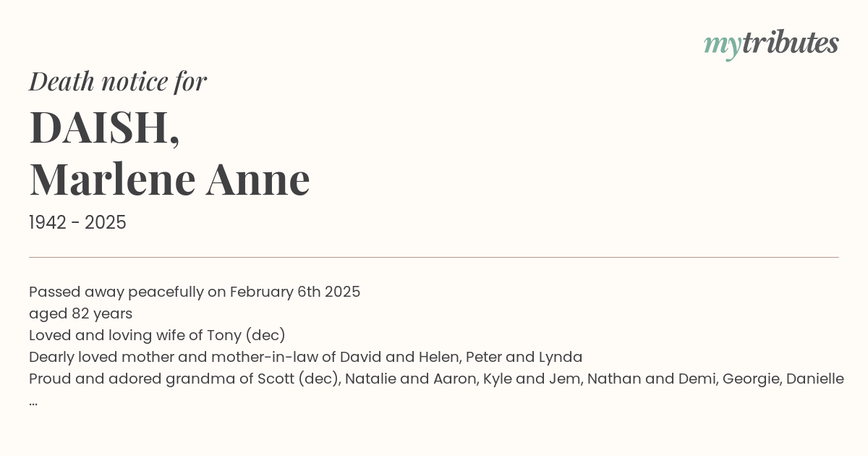
Task: Click the mytributes logo
Action: 771,45
